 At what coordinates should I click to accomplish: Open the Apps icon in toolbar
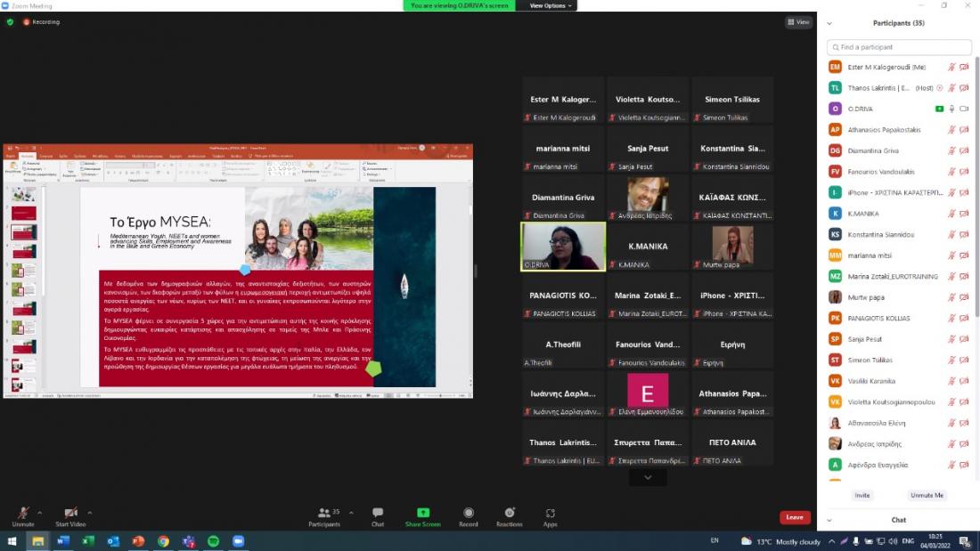[x=551, y=514]
